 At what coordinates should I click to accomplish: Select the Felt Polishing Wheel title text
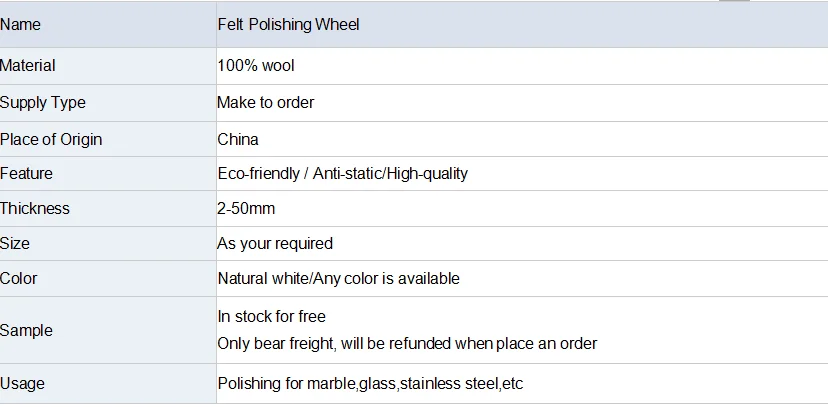point(288,24)
